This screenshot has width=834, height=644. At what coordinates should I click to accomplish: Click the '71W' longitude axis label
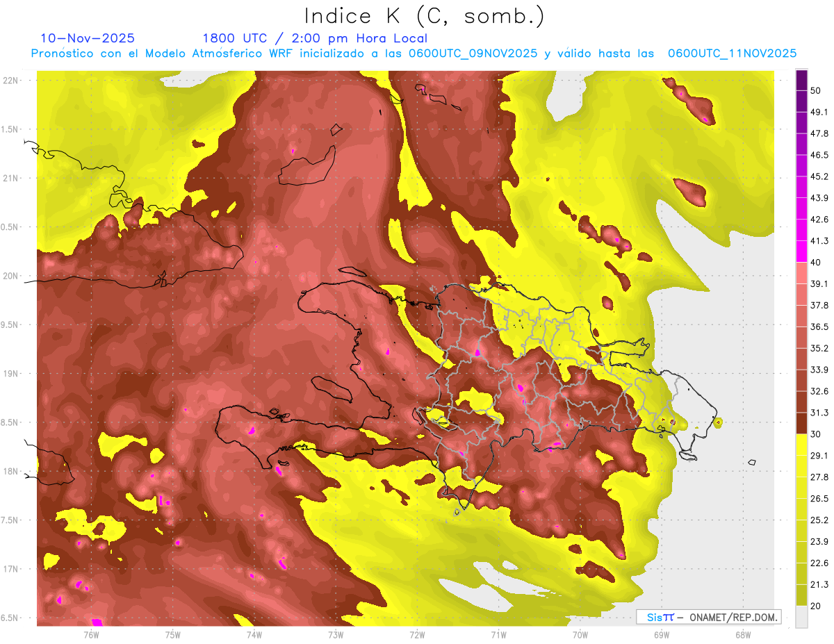[x=498, y=634]
